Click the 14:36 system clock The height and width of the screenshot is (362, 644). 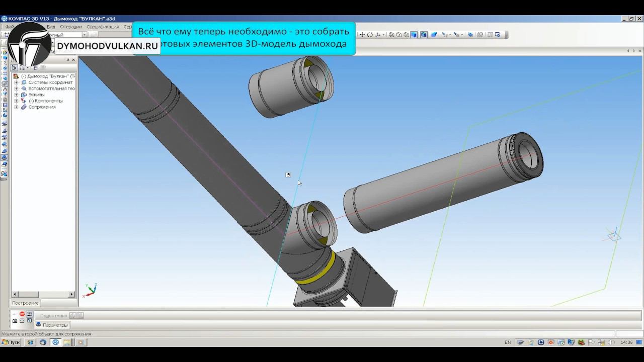point(626,342)
